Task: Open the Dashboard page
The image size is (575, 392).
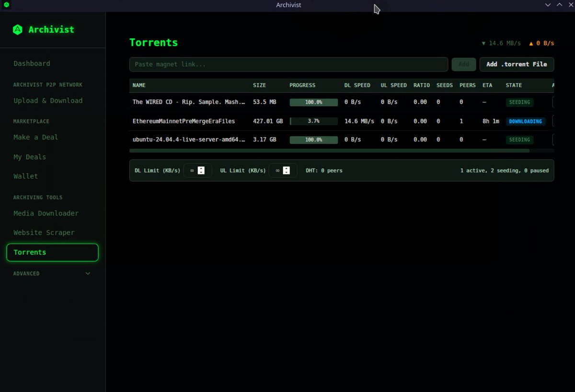Action: point(32,64)
